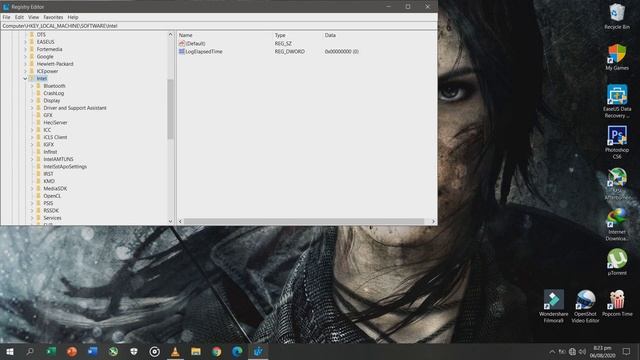Expand Driver and Support Assistant key
The image size is (640, 360).
(x=32, y=108)
